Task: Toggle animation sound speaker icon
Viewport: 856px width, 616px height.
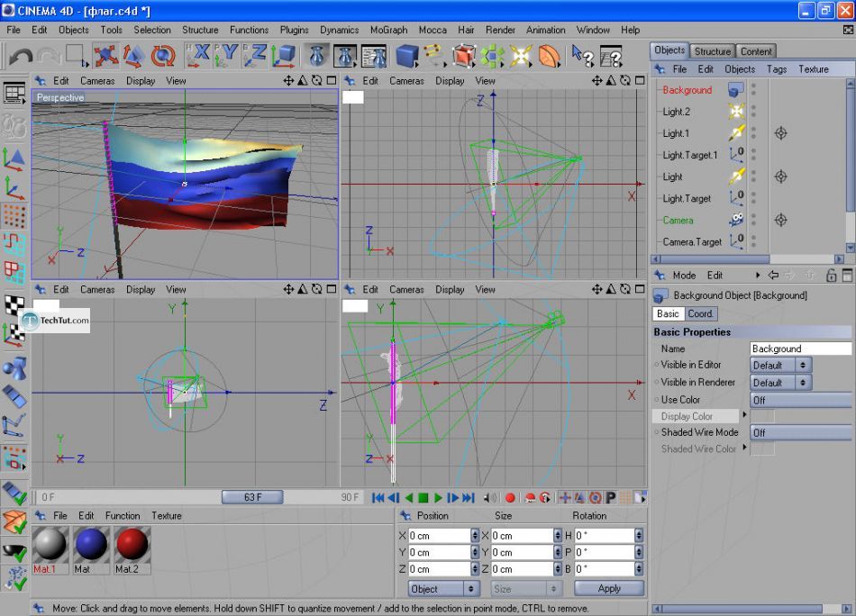Action: pos(490,498)
